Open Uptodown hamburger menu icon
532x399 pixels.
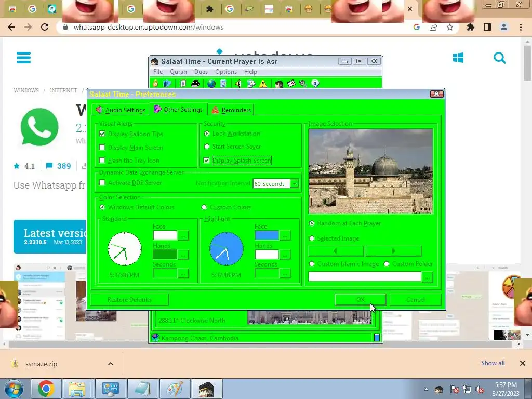(x=24, y=58)
